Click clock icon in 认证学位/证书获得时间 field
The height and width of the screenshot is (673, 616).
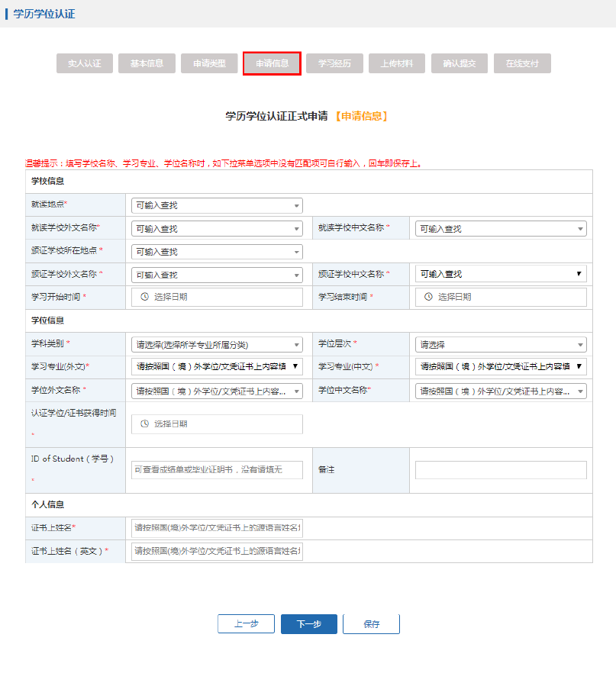click(144, 423)
